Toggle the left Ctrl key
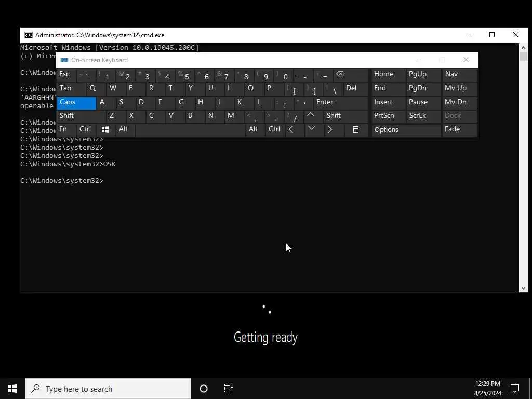Viewport: 532px width, 399px height. pyautogui.click(x=86, y=129)
